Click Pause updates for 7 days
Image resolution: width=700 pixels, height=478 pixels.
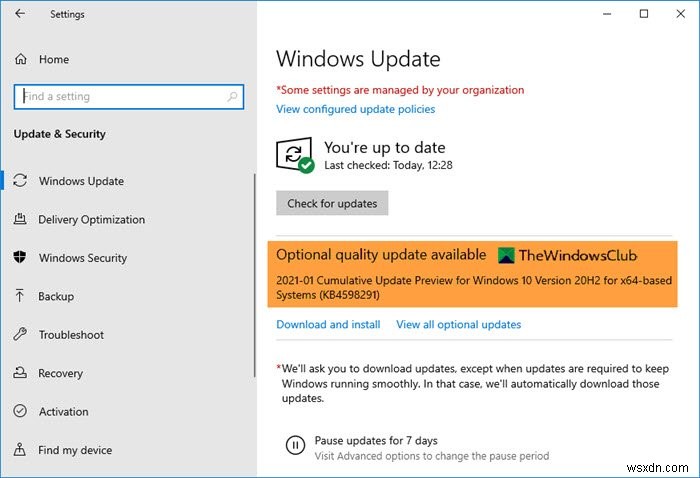click(376, 441)
